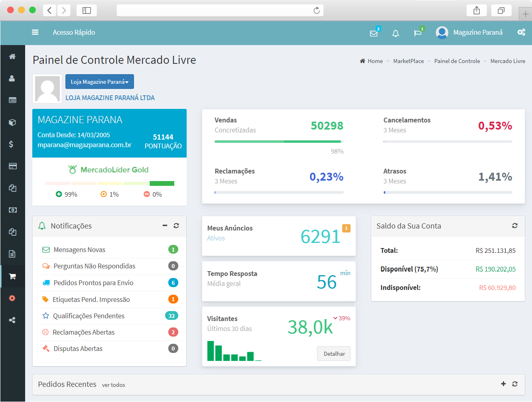Image resolution: width=532 pixels, height=402 pixels.
Task: Open the Loja Magazine Paraná dropdown
Action: pos(100,82)
